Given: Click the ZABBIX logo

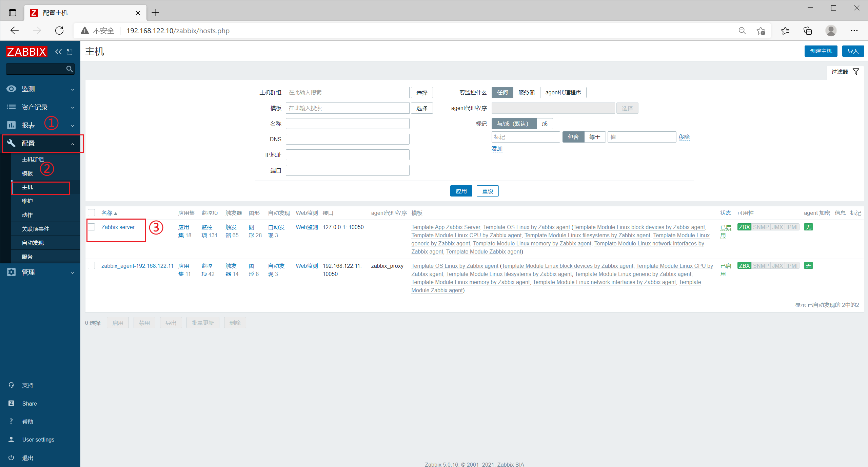Looking at the screenshot, I should [26, 52].
